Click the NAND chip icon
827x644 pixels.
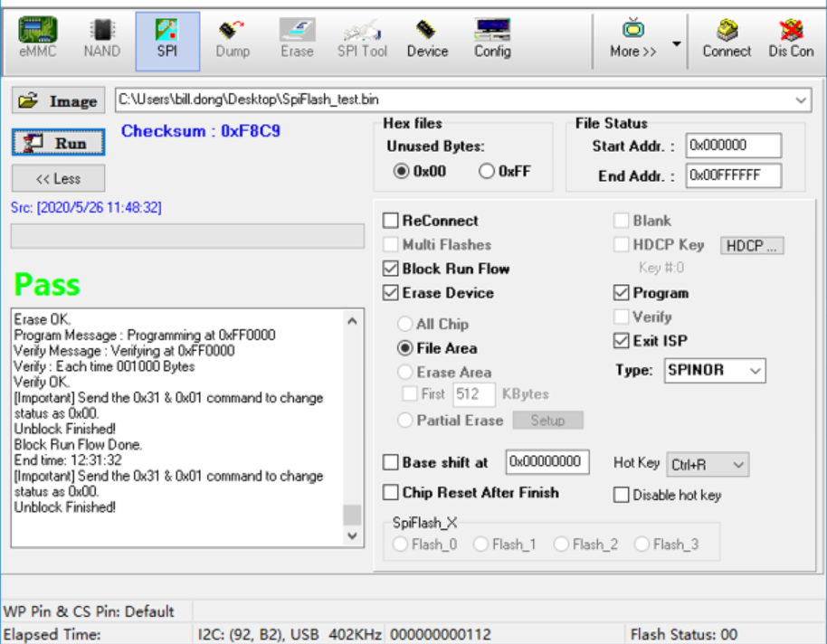coord(101,39)
